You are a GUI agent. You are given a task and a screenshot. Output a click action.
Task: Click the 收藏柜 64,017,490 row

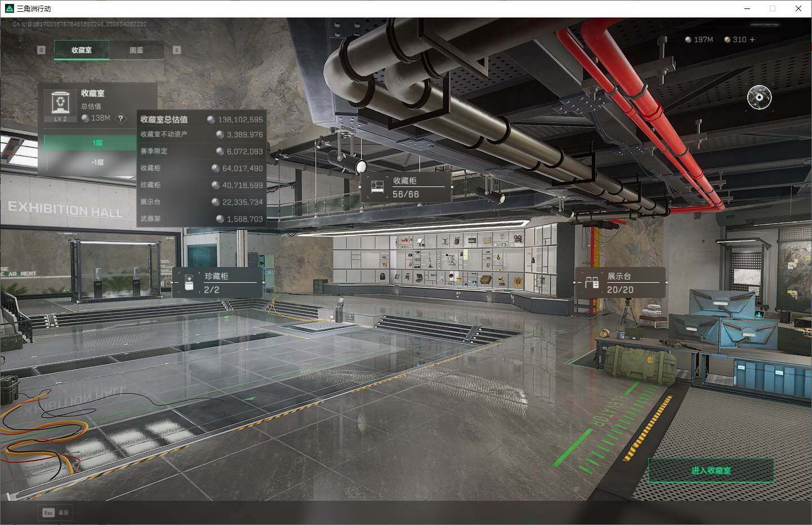point(202,168)
